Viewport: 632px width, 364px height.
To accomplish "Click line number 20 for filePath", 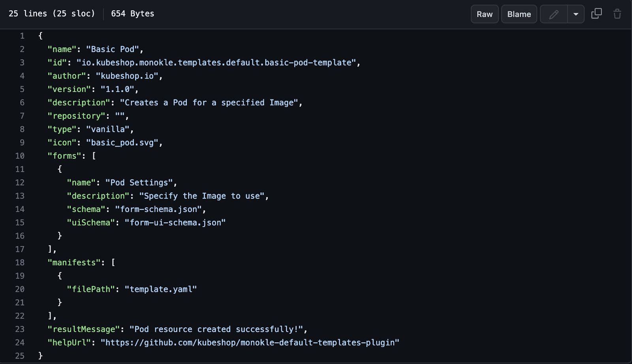I will click(x=20, y=289).
